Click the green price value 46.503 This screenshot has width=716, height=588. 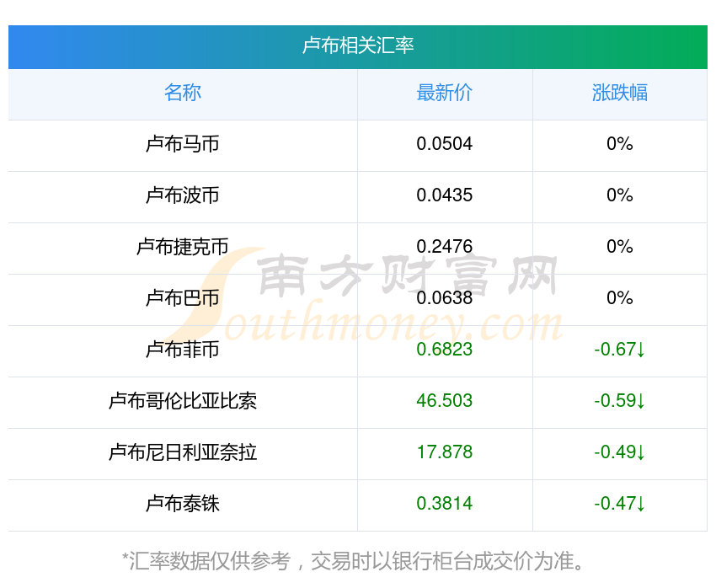pos(444,401)
